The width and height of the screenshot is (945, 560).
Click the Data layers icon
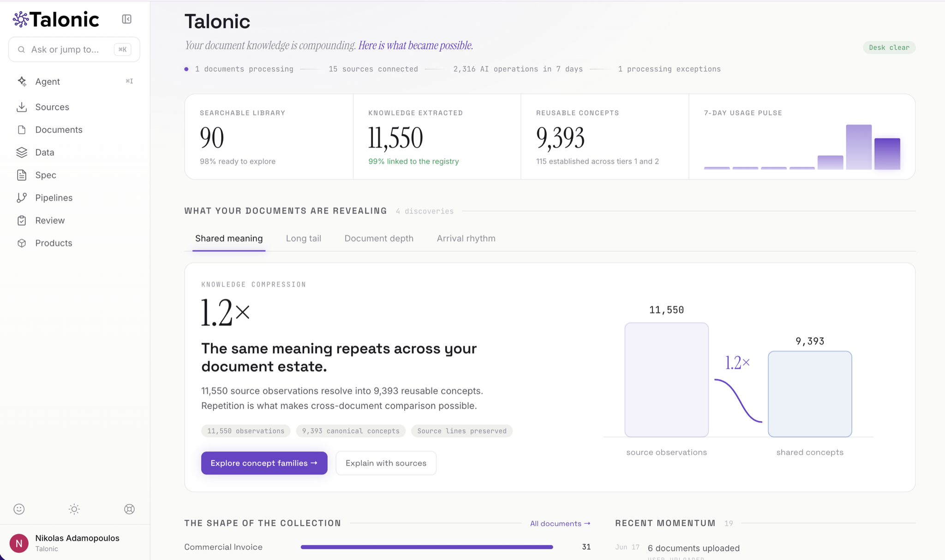22,152
